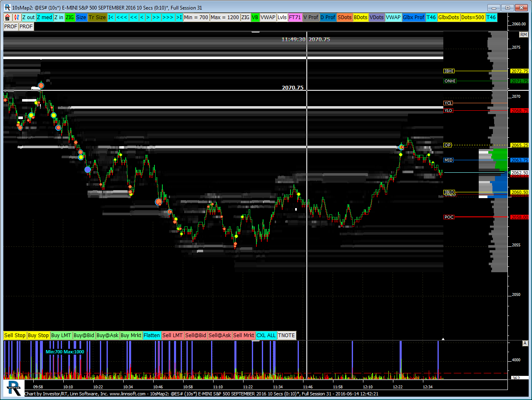Viewport: 532px width, 400px height.
Task: Jump to chart start with I< button
Action: [111, 17]
